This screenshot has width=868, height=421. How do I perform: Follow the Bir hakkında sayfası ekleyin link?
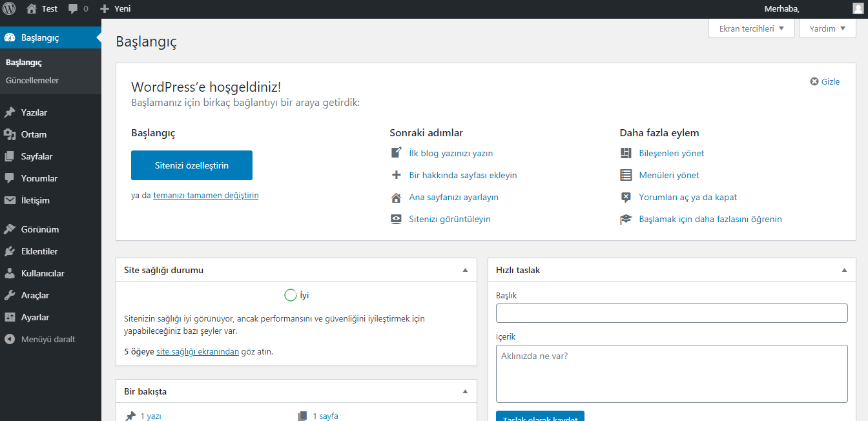[x=463, y=175]
